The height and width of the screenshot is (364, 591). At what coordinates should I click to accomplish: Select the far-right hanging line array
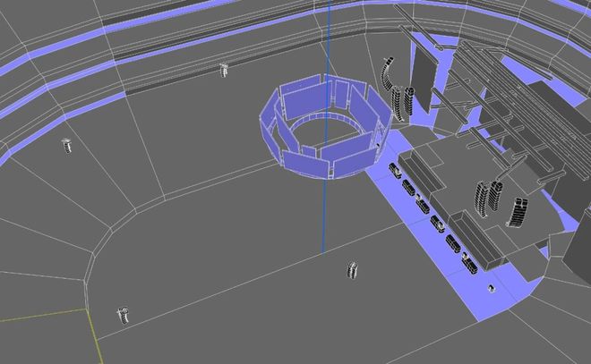pyautogui.click(x=518, y=213)
